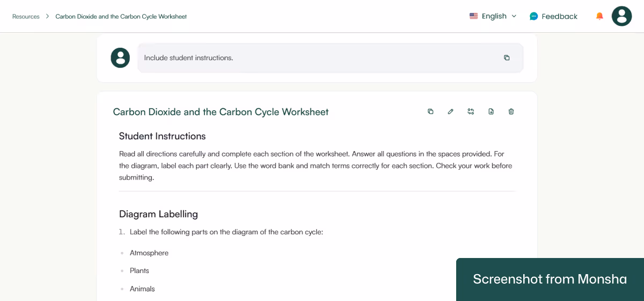Open notifications via the bell icon
The height and width of the screenshot is (301, 644).
click(x=599, y=16)
